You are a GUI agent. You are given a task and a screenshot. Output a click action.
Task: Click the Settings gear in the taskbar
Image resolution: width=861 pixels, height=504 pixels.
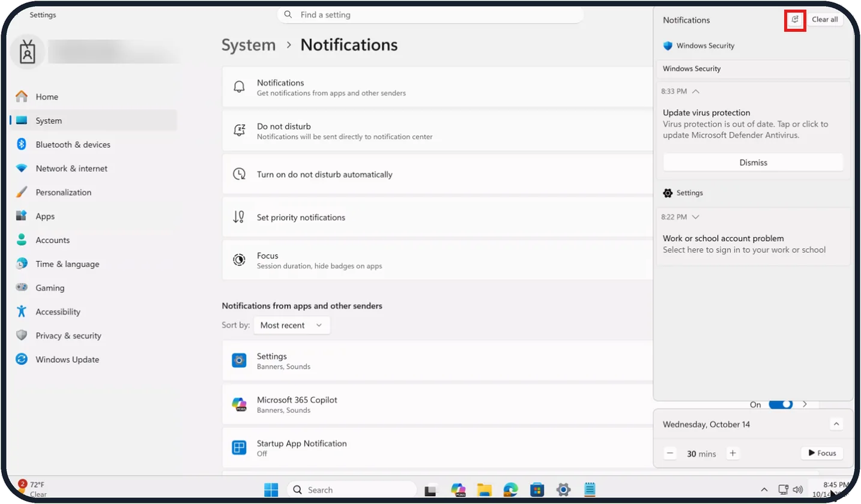[x=563, y=490]
